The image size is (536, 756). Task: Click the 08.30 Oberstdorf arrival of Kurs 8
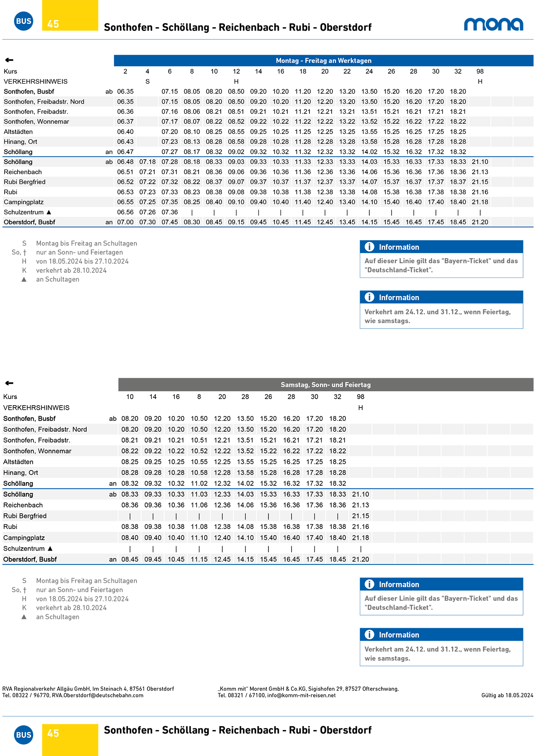(x=192, y=222)
